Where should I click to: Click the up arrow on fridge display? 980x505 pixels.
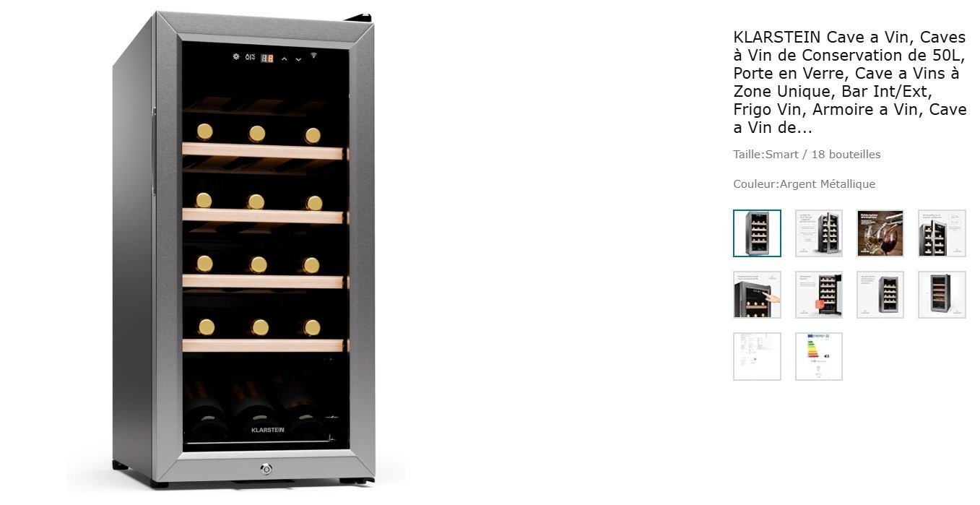(285, 59)
